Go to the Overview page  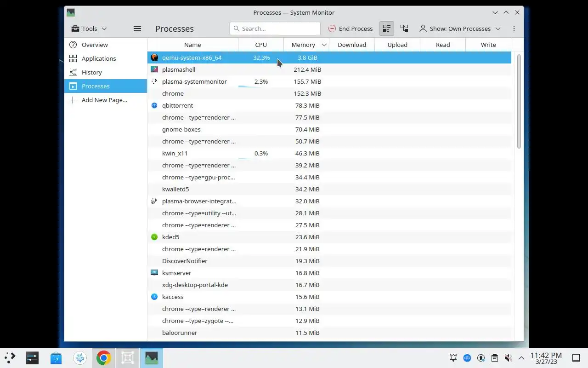coord(106,45)
